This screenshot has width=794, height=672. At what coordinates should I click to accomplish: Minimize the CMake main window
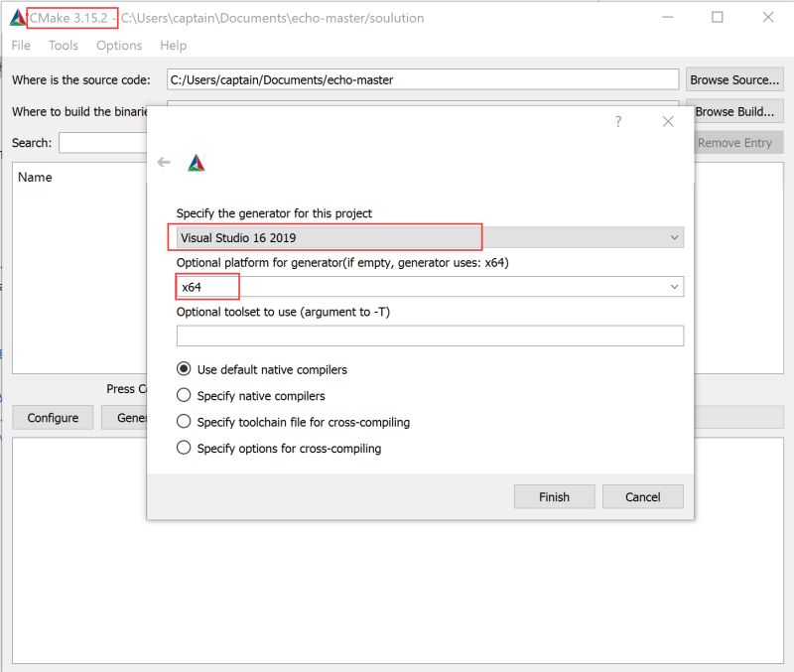(x=668, y=17)
